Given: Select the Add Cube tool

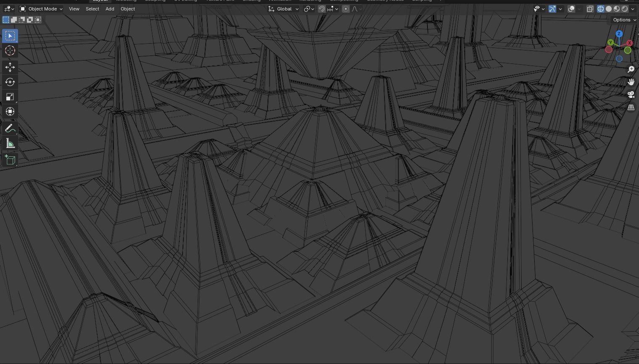Looking at the screenshot, I should click(x=10, y=160).
